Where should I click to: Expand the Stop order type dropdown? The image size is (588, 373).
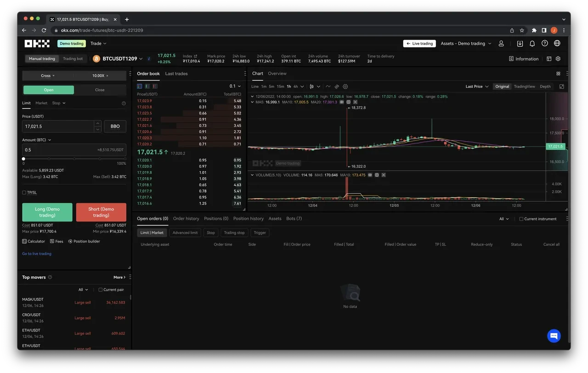click(59, 103)
